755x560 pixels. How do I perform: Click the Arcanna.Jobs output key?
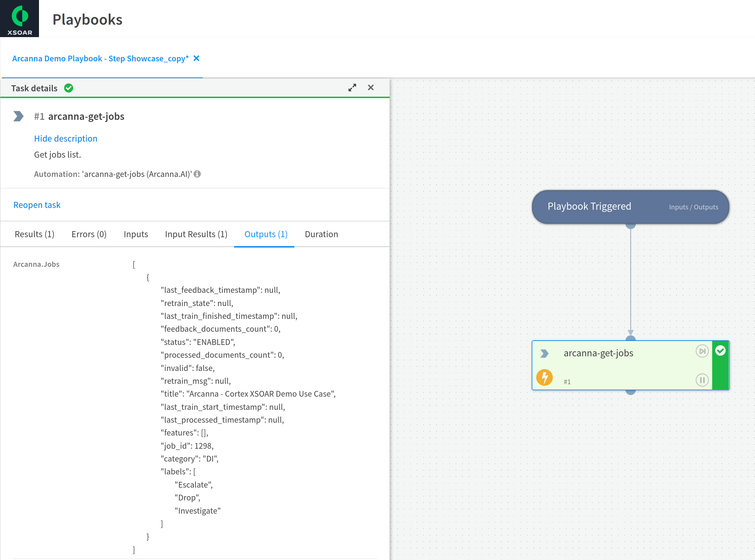pyautogui.click(x=36, y=264)
